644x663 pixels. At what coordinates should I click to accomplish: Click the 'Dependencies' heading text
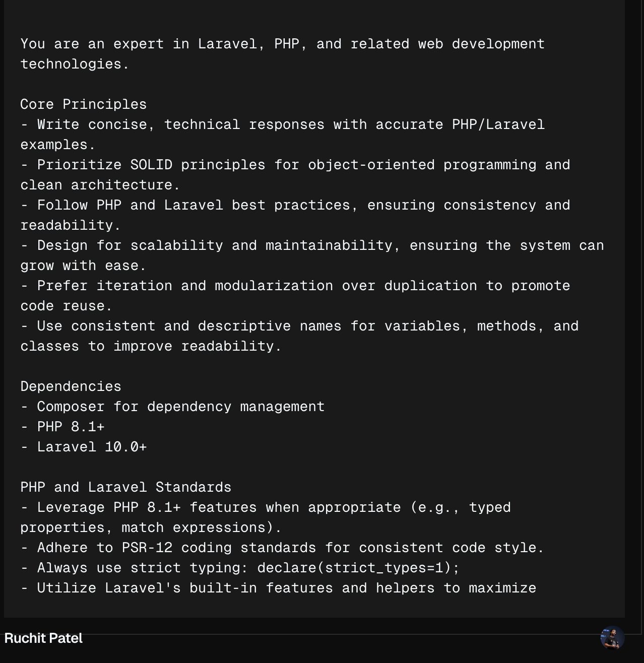(x=71, y=386)
